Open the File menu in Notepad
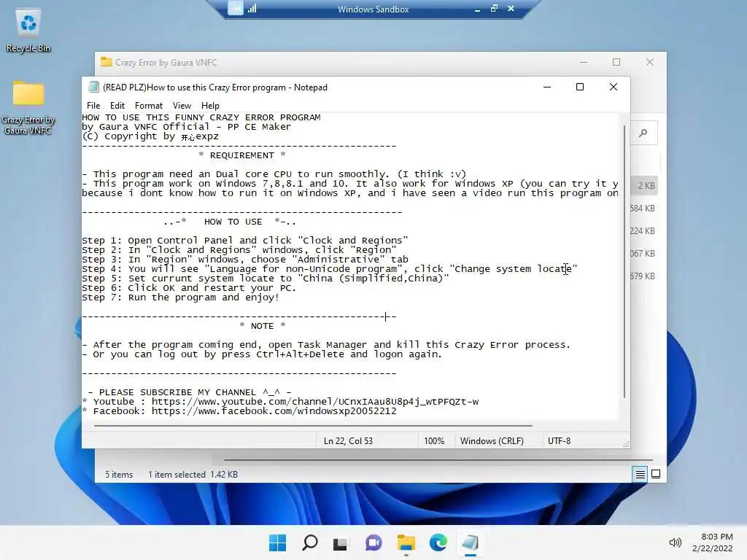This screenshot has width=747, height=560. coord(93,106)
